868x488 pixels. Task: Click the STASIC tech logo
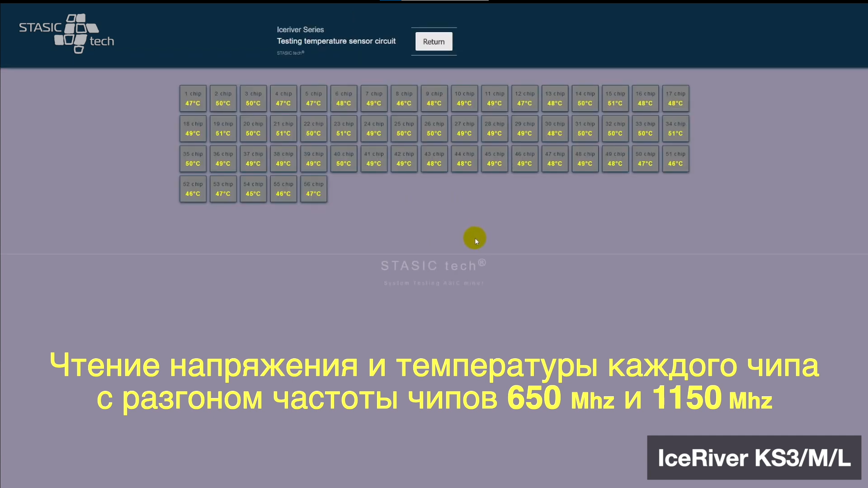click(x=66, y=34)
